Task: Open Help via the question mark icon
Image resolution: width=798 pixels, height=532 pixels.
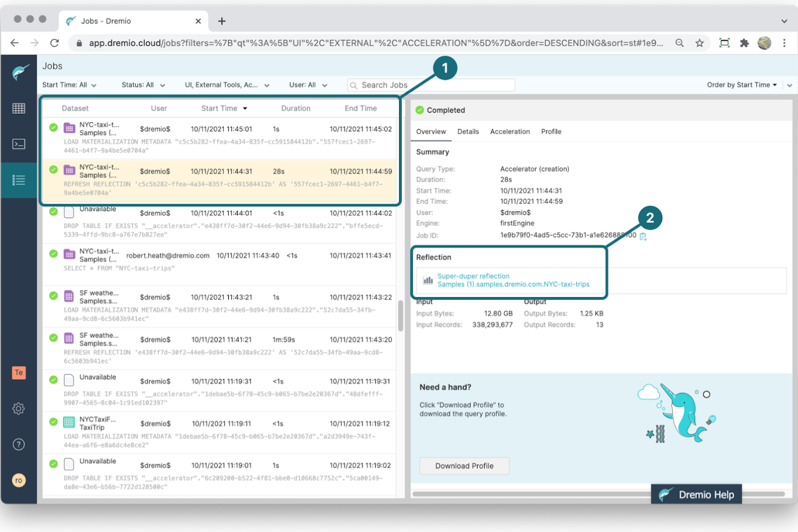Action: click(x=19, y=444)
